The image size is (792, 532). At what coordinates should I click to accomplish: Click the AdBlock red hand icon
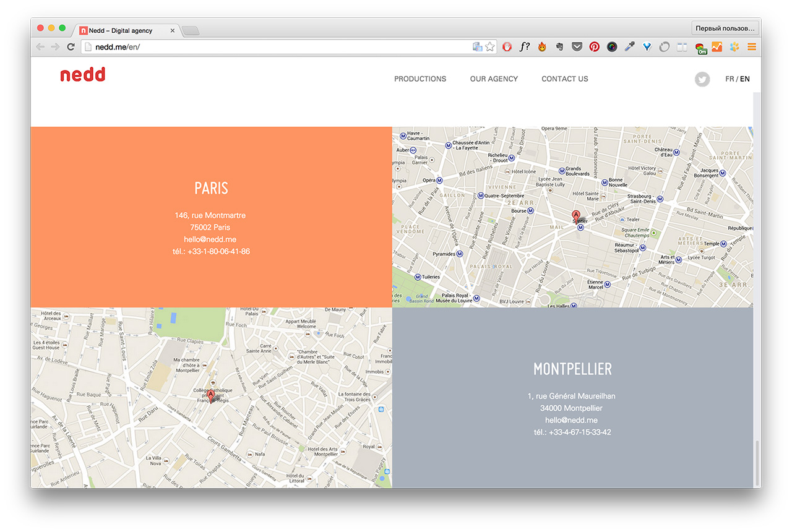click(507, 46)
